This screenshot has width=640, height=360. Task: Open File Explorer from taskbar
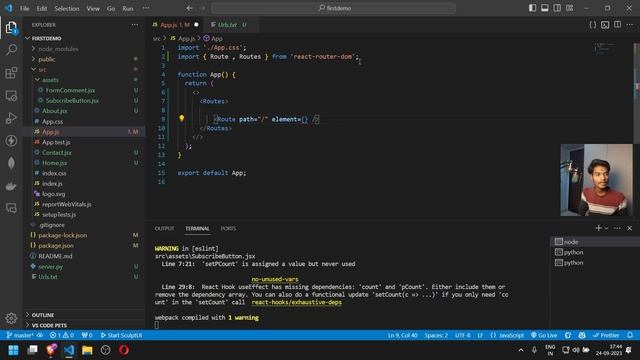coord(87,350)
